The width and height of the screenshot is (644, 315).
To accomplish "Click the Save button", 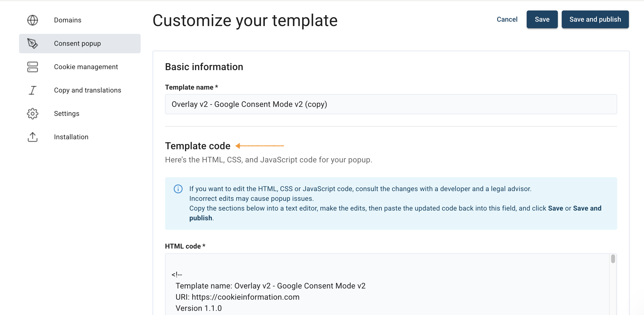I will (x=542, y=19).
